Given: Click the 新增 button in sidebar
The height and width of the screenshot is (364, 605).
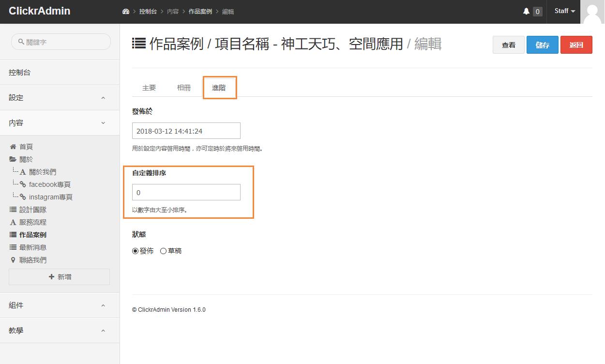Looking at the screenshot, I should pos(59,277).
